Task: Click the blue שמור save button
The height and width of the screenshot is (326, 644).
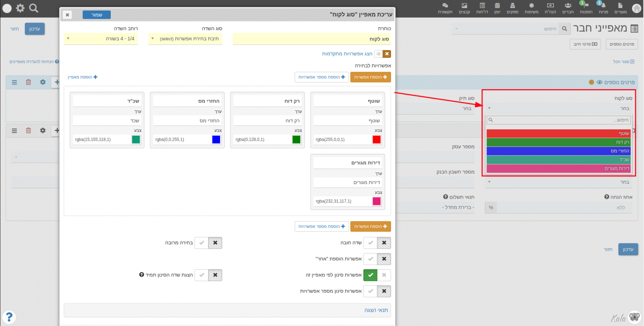Action: tap(97, 15)
